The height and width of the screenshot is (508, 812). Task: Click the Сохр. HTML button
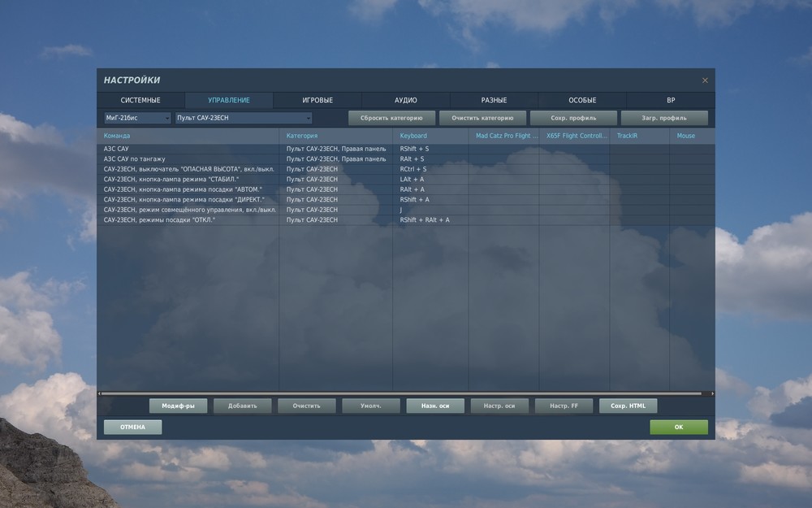pyautogui.click(x=628, y=406)
